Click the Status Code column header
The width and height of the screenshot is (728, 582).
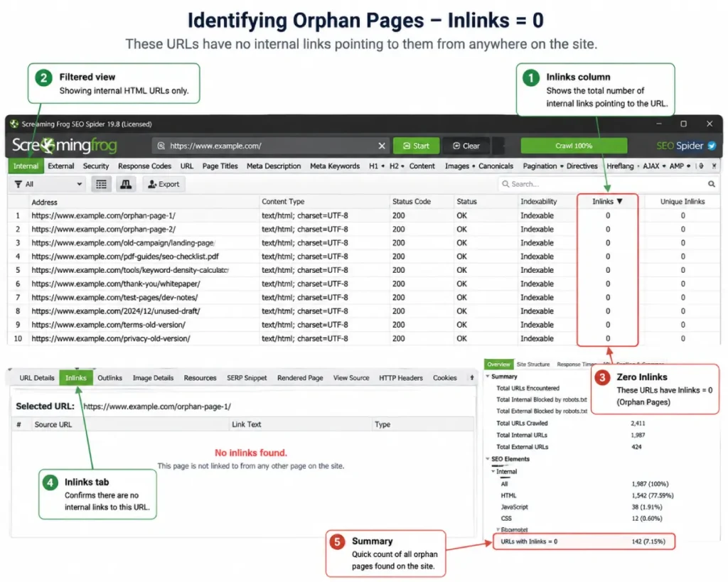click(412, 201)
